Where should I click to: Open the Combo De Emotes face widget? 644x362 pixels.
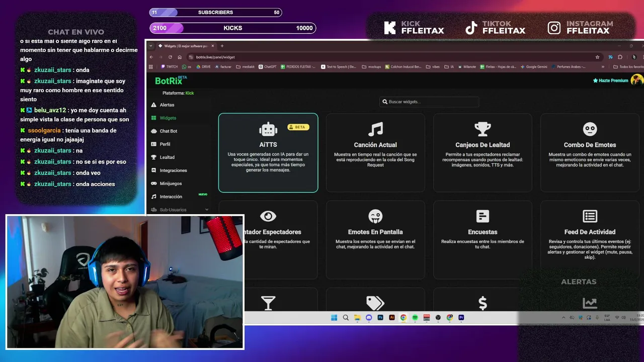click(x=590, y=153)
